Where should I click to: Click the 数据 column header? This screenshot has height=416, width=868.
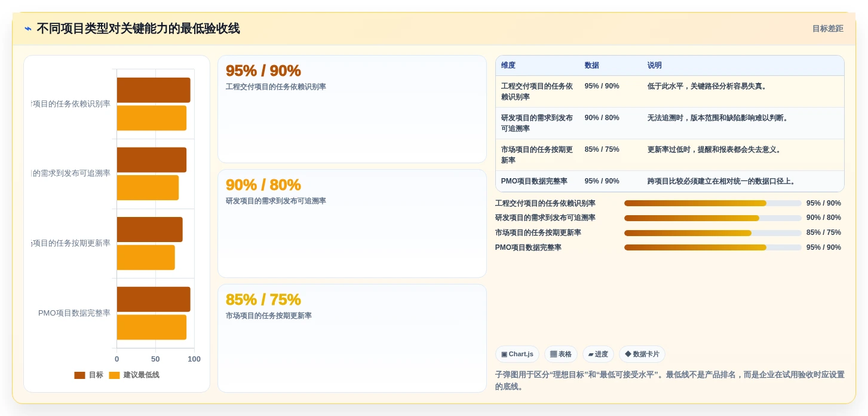(x=591, y=66)
